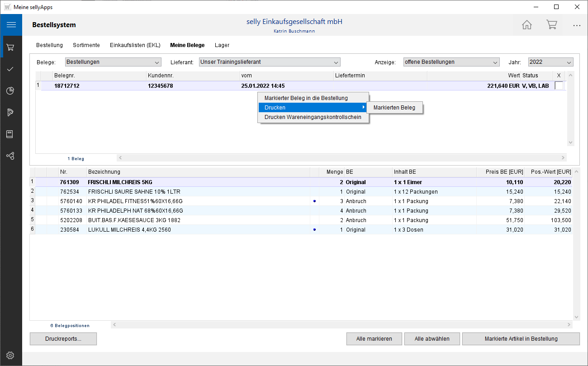
Task: Click the shopping cart sidebar icon
Action: [11, 47]
